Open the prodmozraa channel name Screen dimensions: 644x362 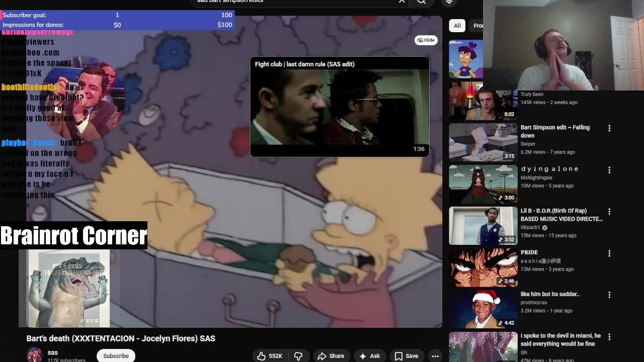(535, 302)
